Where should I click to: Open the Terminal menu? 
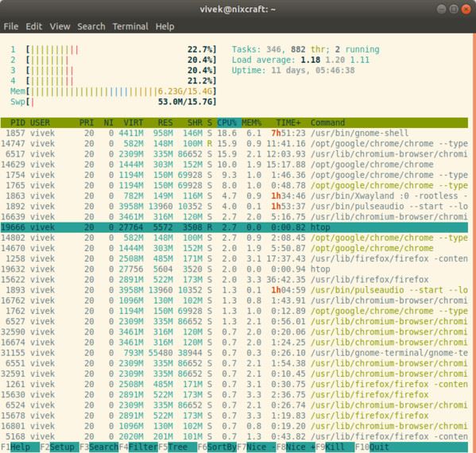click(x=130, y=26)
